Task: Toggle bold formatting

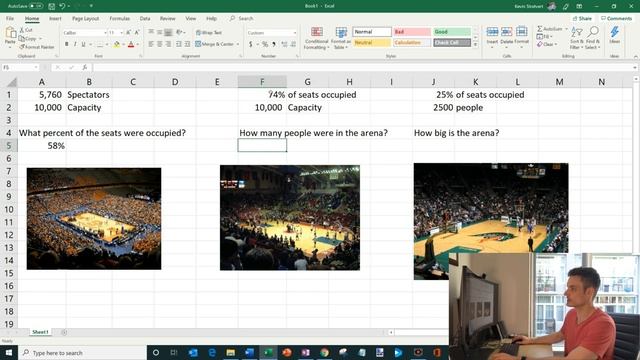Action: coord(67,44)
